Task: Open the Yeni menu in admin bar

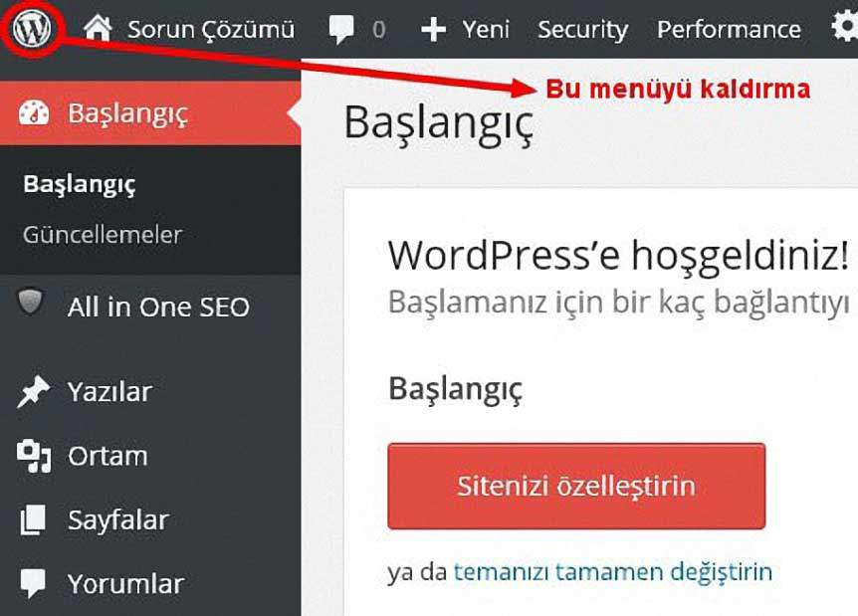Action: point(486,30)
